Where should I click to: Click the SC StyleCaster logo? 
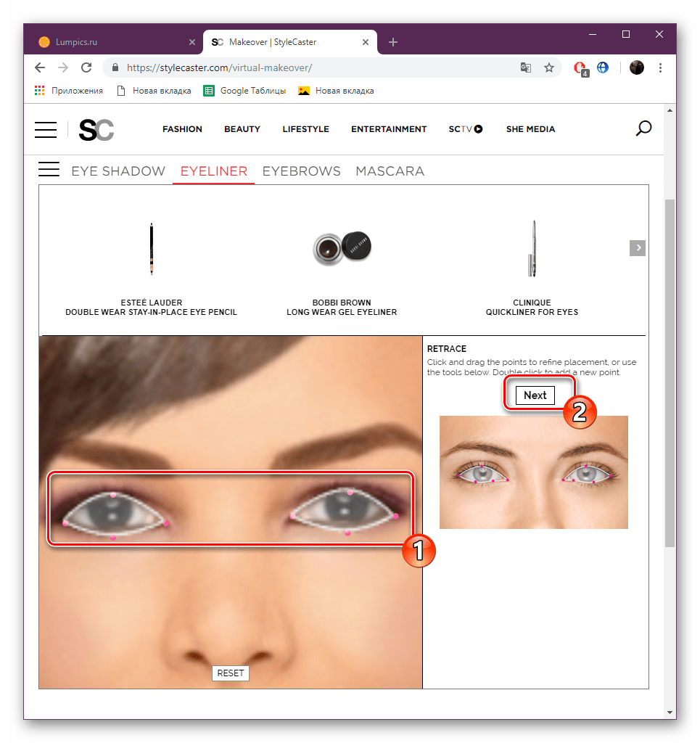(96, 130)
